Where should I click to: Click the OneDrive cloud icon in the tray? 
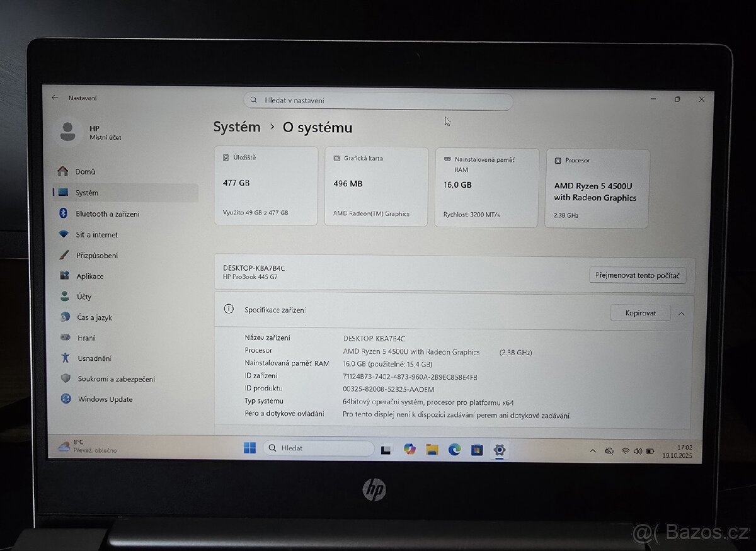(x=609, y=451)
